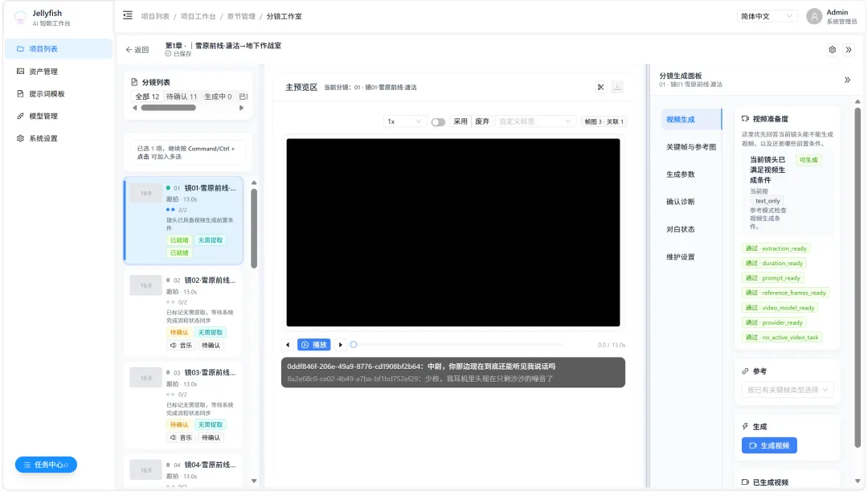The width and height of the screenshot is (868, 492).
Task: Click the playback progress slider handle
Action: [x=353, y=345]
